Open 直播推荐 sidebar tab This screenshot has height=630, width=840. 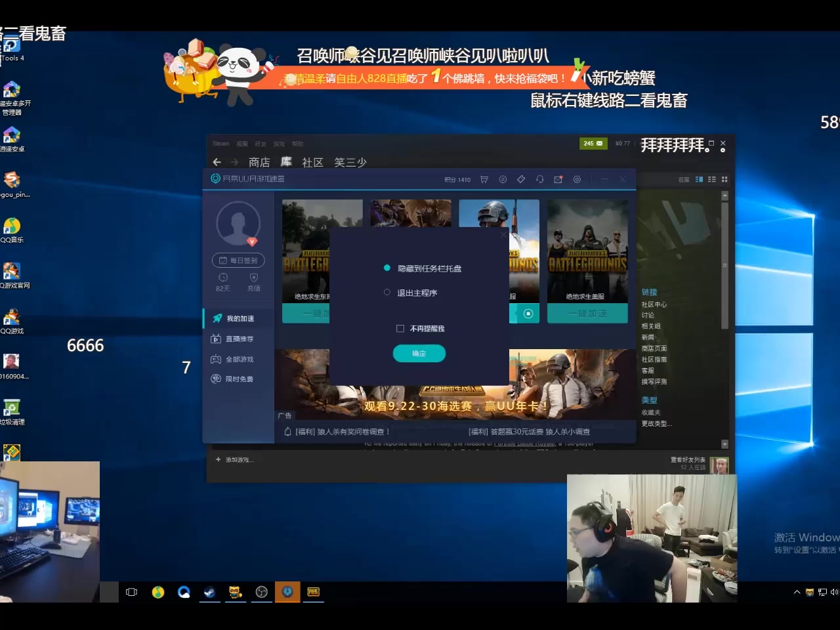(238, 339)
